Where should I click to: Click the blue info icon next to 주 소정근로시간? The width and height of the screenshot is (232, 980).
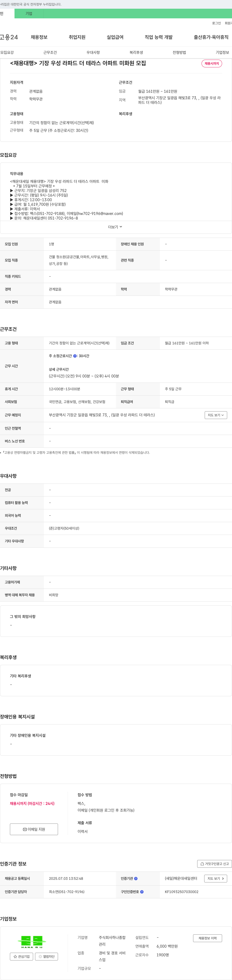(75, 356)
